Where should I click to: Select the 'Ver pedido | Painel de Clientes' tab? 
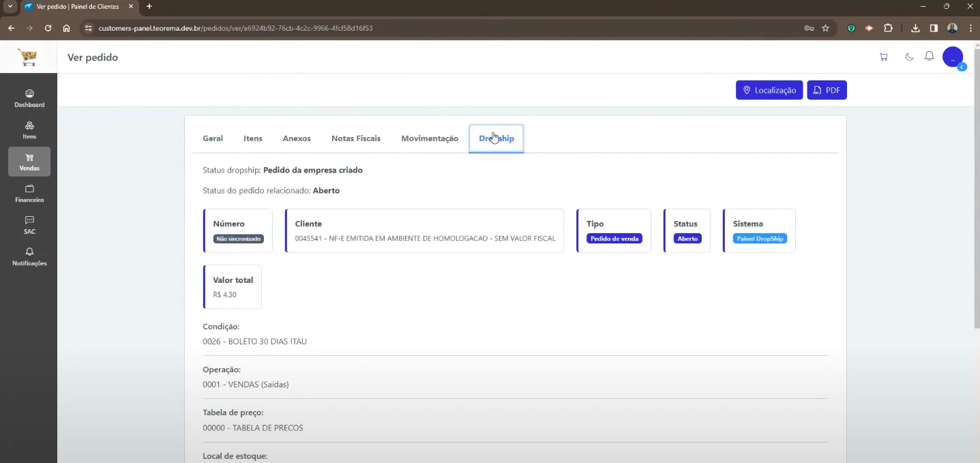(x=78, y=7)
